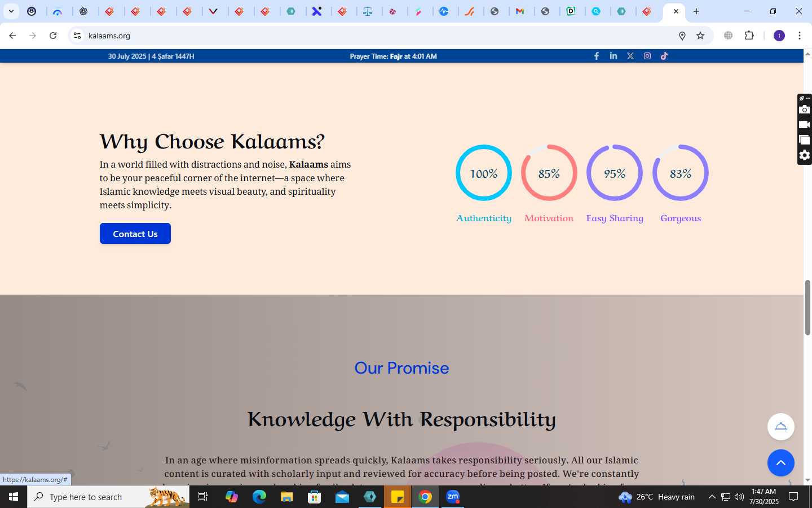This screenshot has height=508, width=812.
Task: Open the X (Twitter) icon in the top bar
Action: [630, 56]
